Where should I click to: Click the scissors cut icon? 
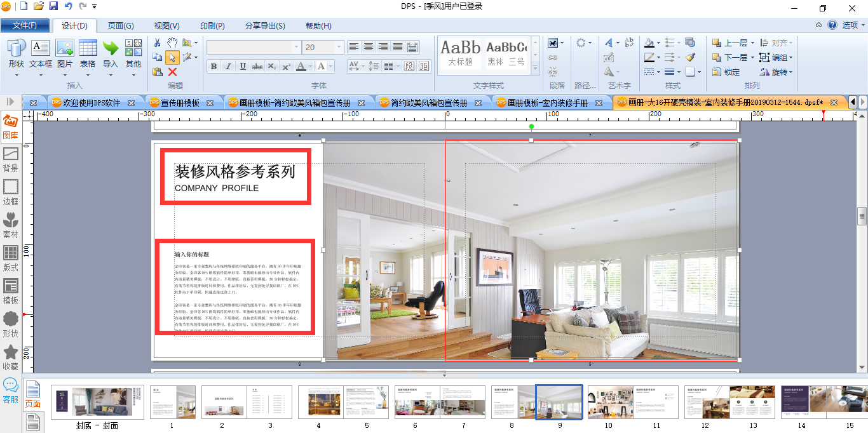click(x=158, y=43)
